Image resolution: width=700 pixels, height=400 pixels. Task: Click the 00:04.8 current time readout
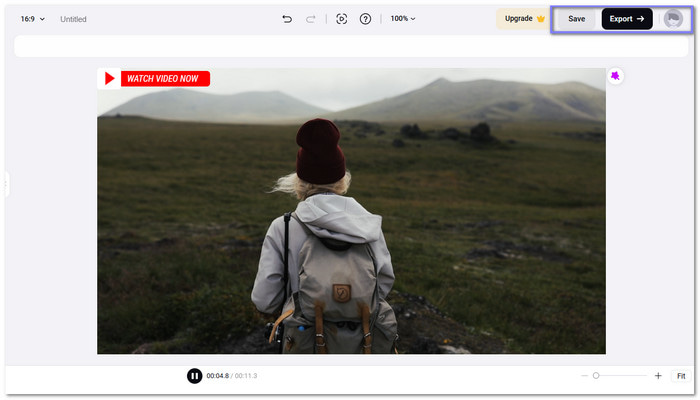click(x=217, y=376)
